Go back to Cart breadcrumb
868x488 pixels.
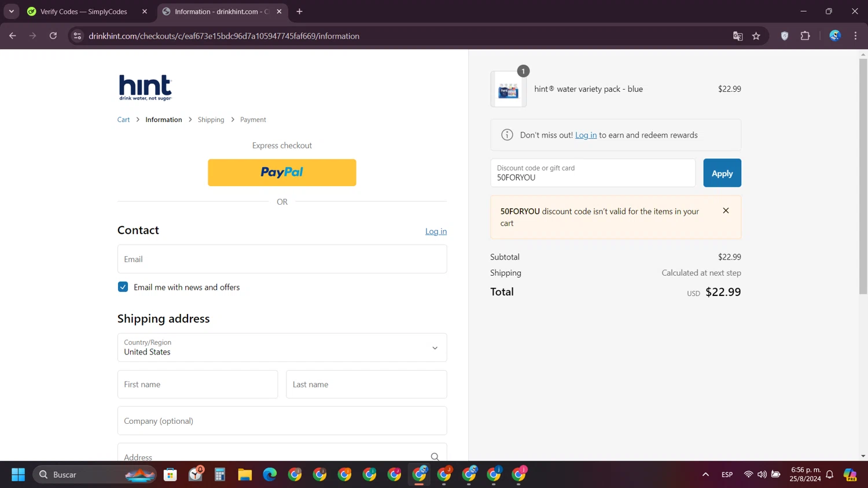pos(123,120)
